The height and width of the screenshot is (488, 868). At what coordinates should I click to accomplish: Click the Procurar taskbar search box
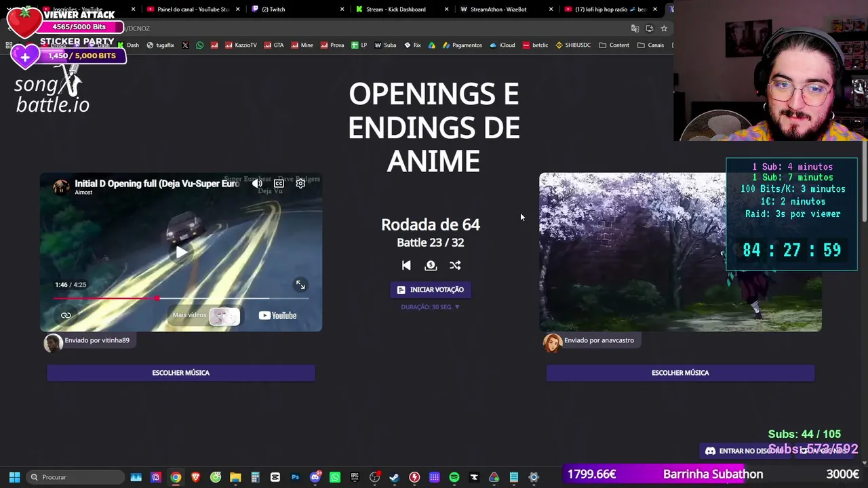[x=76, y=477]
